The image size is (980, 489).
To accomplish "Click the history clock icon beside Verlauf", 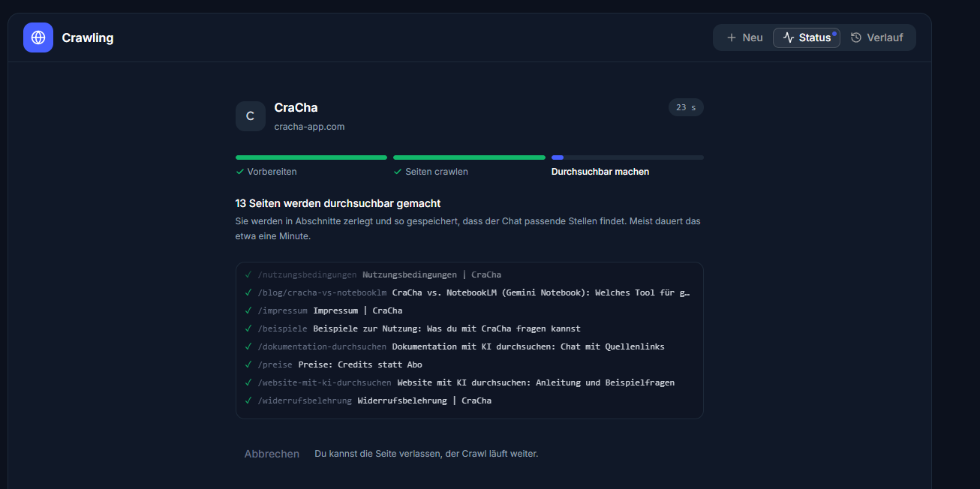I will pos(856,37).
